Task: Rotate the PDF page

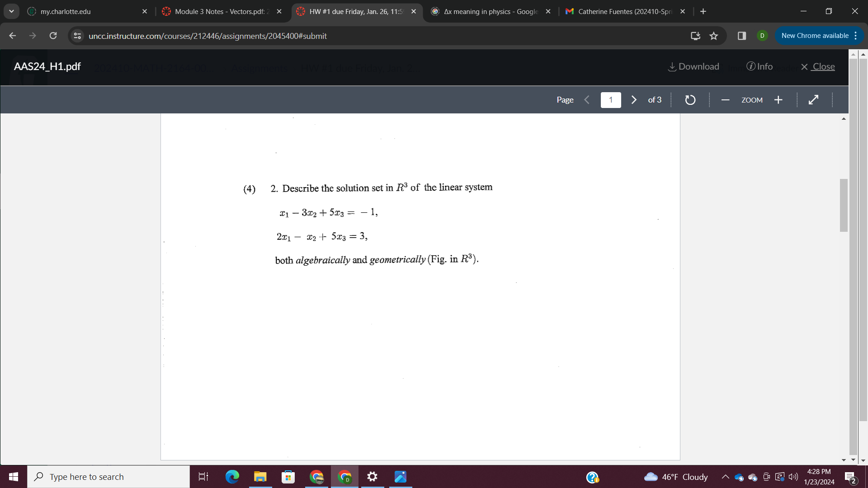Action: [x=689, y=99]
